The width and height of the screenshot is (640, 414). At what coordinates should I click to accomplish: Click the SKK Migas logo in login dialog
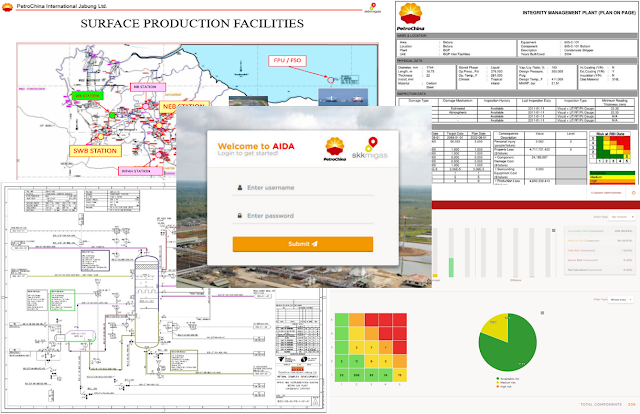(x=369, y=149)
